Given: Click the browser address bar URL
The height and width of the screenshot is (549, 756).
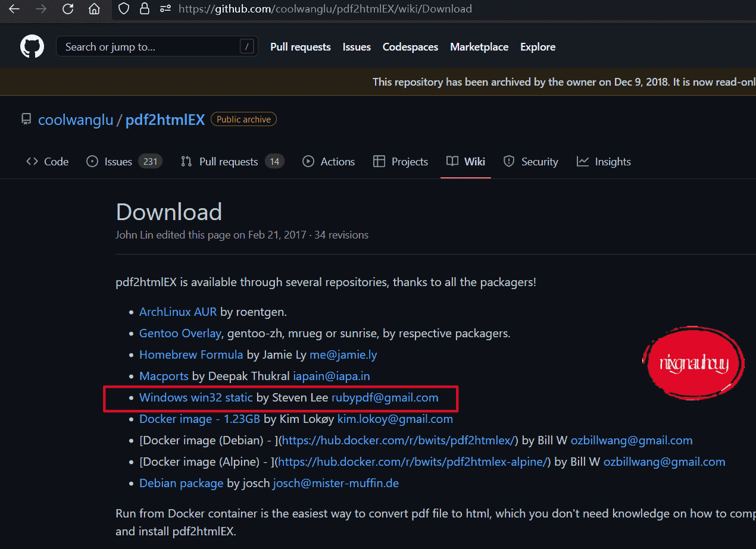Looking at the screenshot, I should tap(325, 9).
